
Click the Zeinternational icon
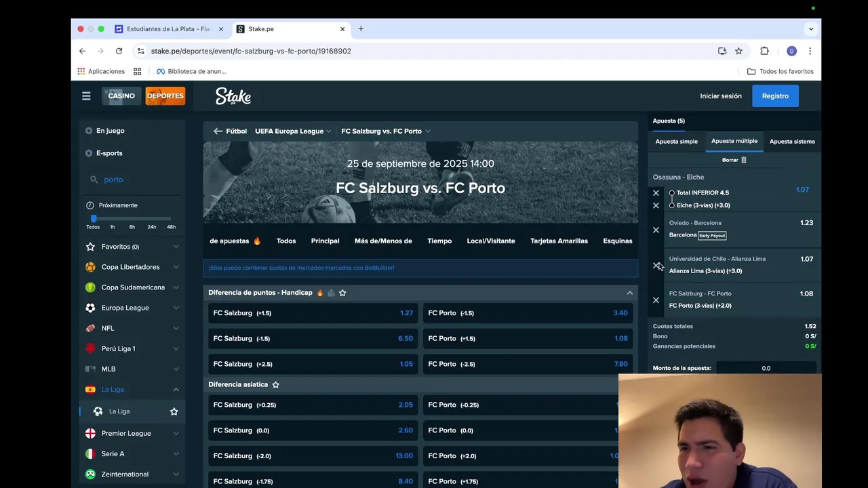[x=90, y=474]
